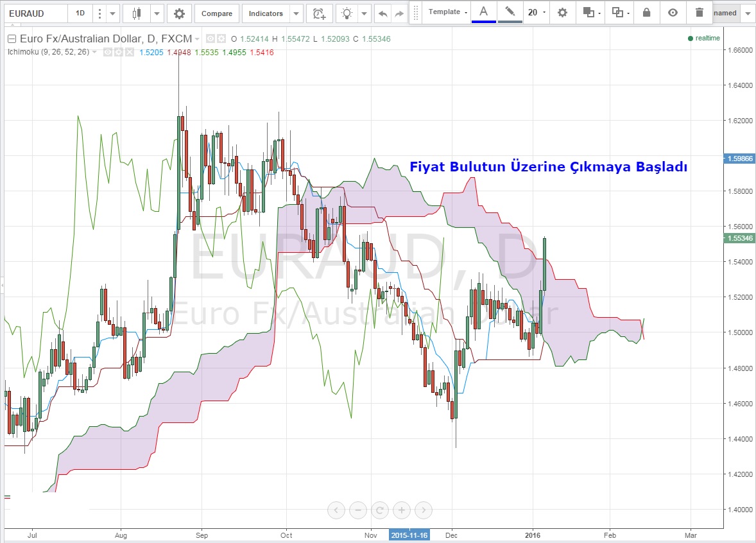The width and height of the screenshot is (756, 543).
Task: Open the alert clock icon
Action: (318, 13)
